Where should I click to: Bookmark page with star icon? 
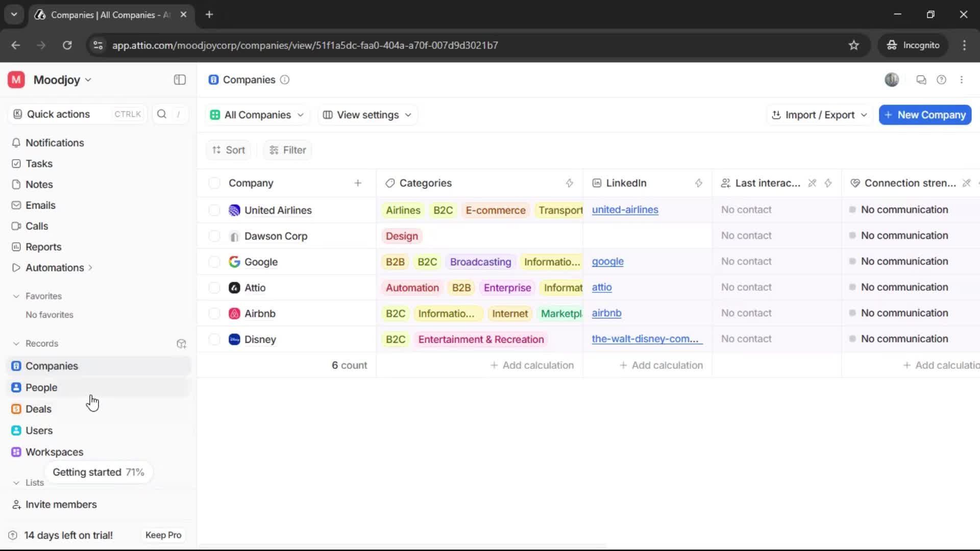(x=853, y=45)
